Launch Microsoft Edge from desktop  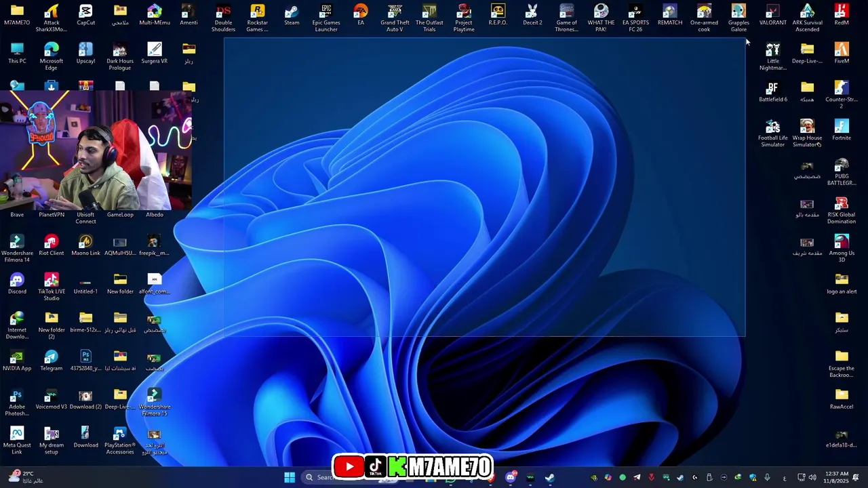pyautogui.click(x=51, y=56)
